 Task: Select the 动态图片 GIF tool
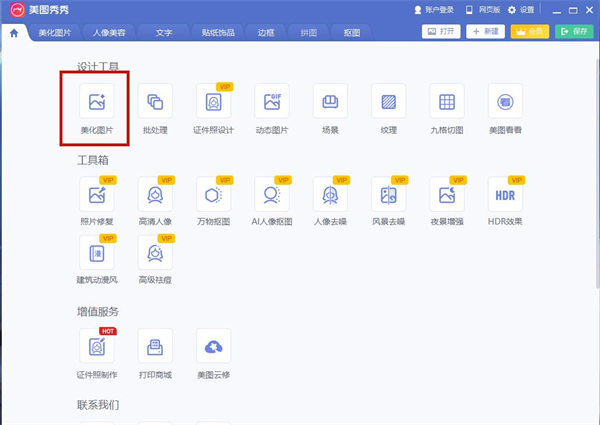click(x=271, y=101)
